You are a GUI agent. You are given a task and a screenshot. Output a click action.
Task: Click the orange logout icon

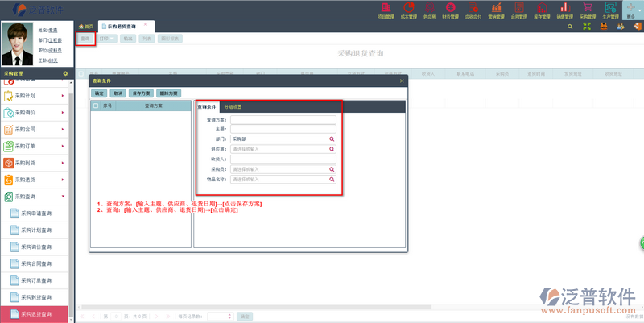coord(637,27)
